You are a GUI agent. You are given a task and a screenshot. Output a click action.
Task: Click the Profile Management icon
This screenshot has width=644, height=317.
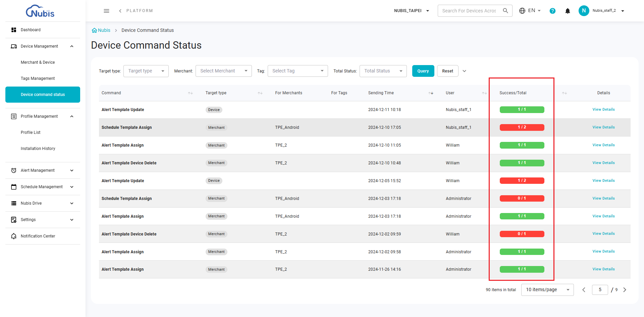[x=14, y=116]
